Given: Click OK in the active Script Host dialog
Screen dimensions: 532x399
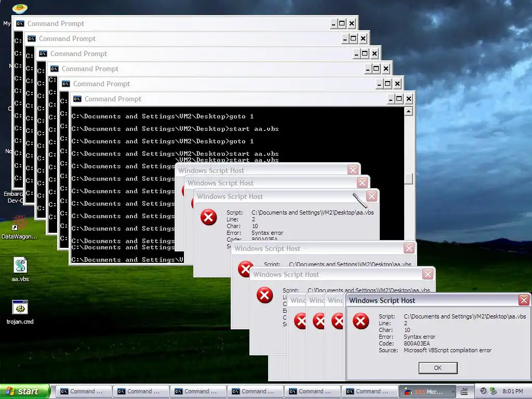Looking at the screenshot, I should 437,368.
